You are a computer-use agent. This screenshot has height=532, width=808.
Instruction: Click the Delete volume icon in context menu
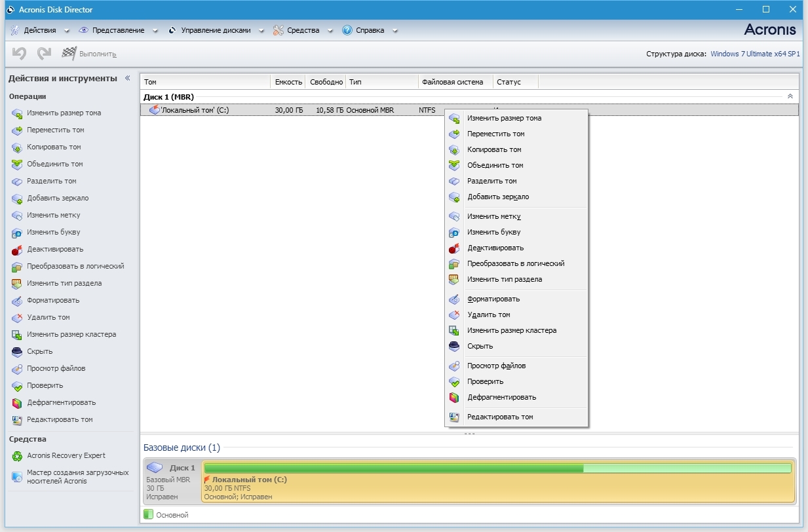(454, 315)
